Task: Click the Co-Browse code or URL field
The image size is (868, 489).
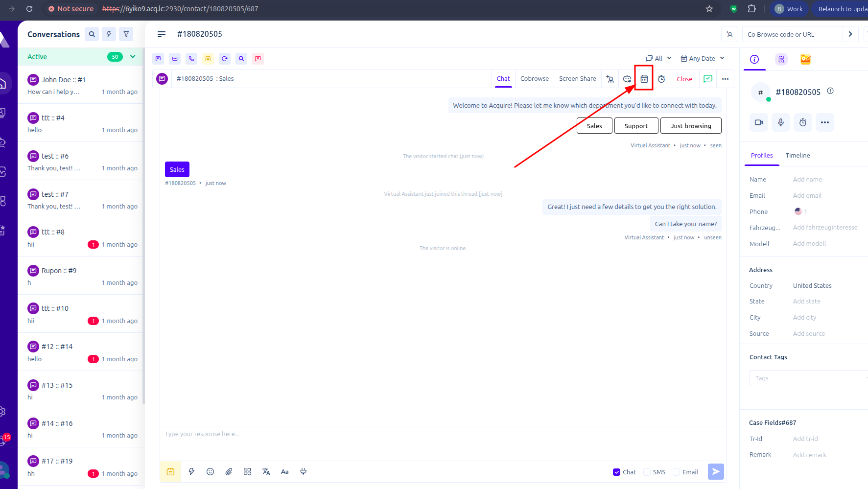Action: 792,34
